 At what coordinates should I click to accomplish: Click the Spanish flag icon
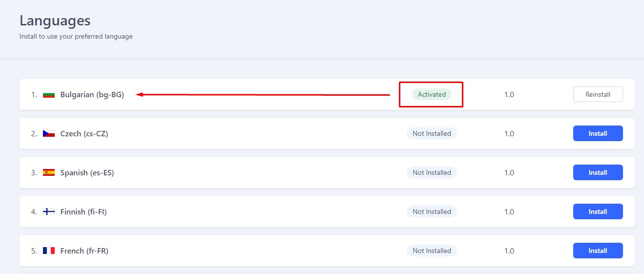point(49,172)
